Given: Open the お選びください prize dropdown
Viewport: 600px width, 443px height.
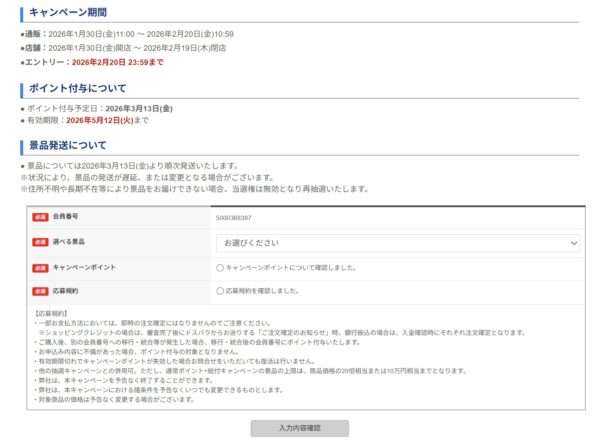Looking at the screenshot, I should [397, 243].
